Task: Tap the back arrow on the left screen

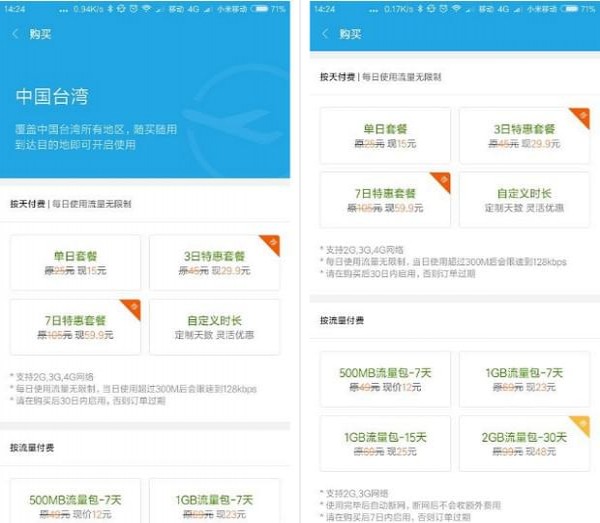Action: pos(16,34)
